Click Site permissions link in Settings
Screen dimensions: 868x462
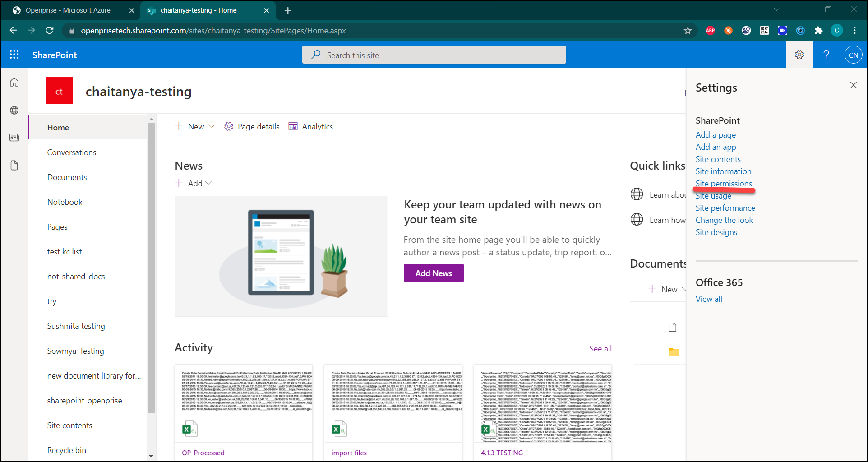click(x=724, y=183)
